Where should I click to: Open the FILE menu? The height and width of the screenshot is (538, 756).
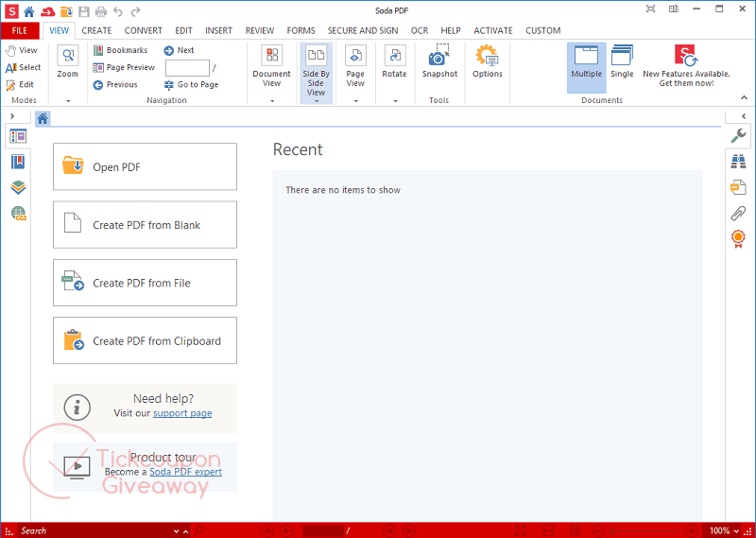pos(20,31)
